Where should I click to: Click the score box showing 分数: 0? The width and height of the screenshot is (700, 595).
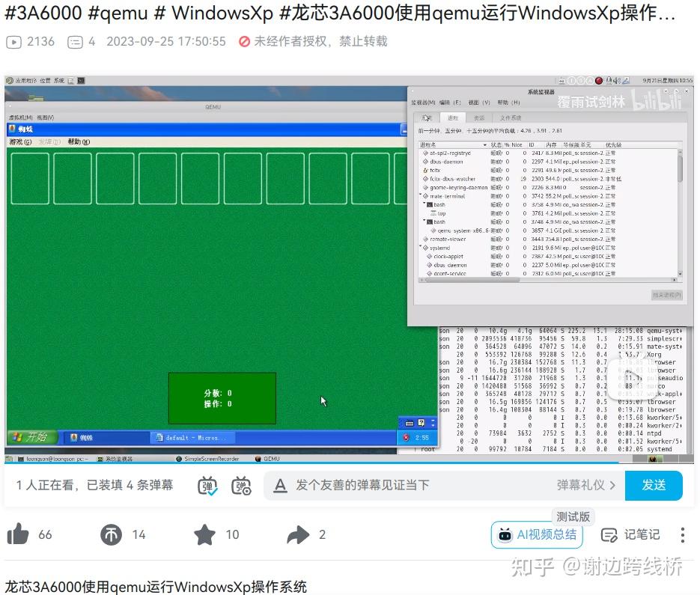point(222,398)
